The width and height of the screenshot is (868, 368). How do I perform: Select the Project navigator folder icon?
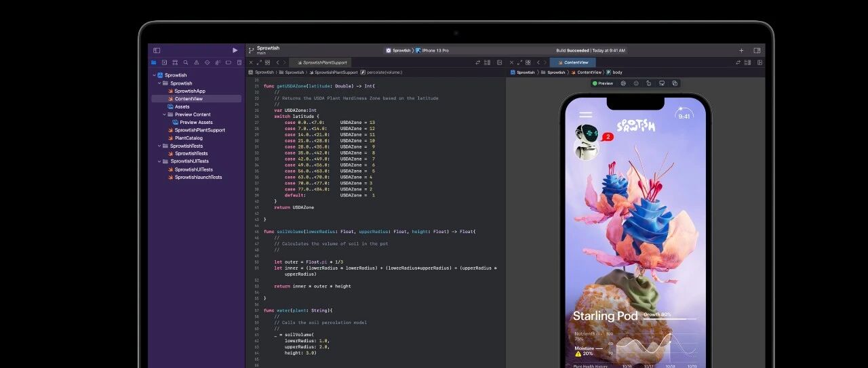[x=153, y=62]
